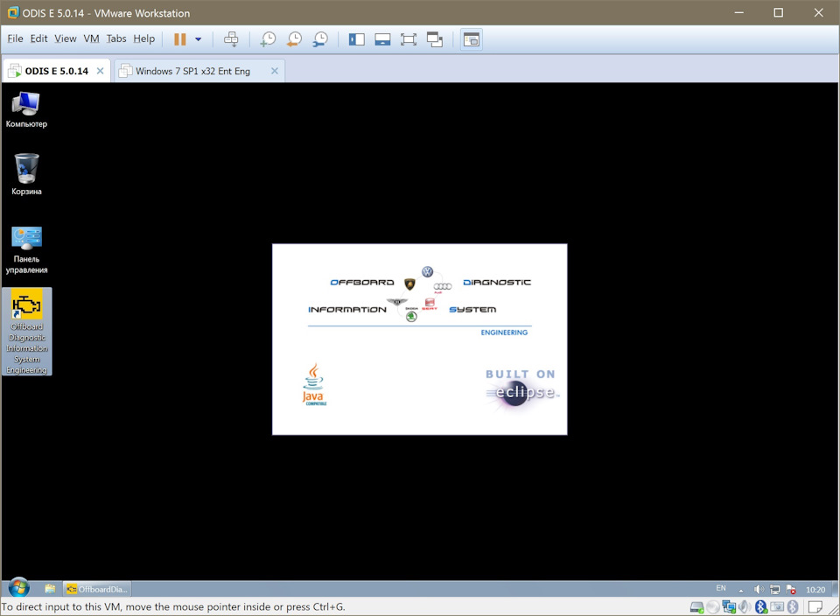Close the Windows 7 SP1 x32 tab

coord(275,71)
